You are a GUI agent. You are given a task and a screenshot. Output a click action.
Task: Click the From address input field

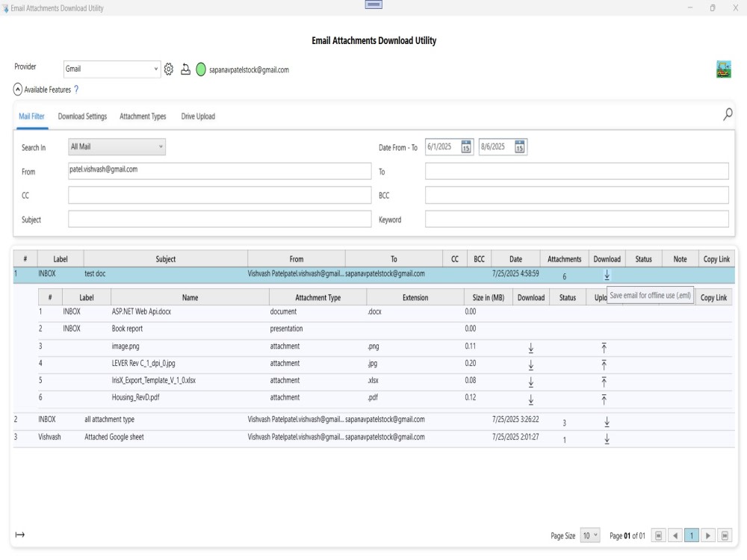coord(220,171)
